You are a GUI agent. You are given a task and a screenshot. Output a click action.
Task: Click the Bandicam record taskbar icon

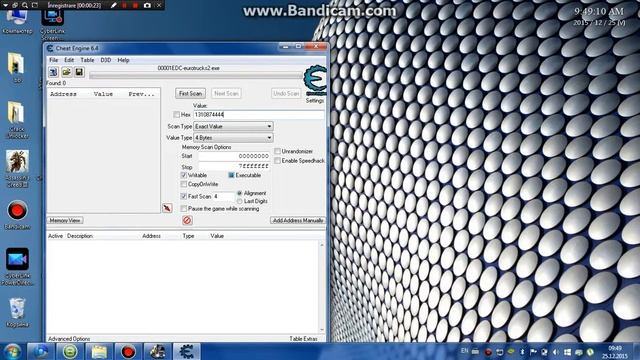click(x=128, y=351)
